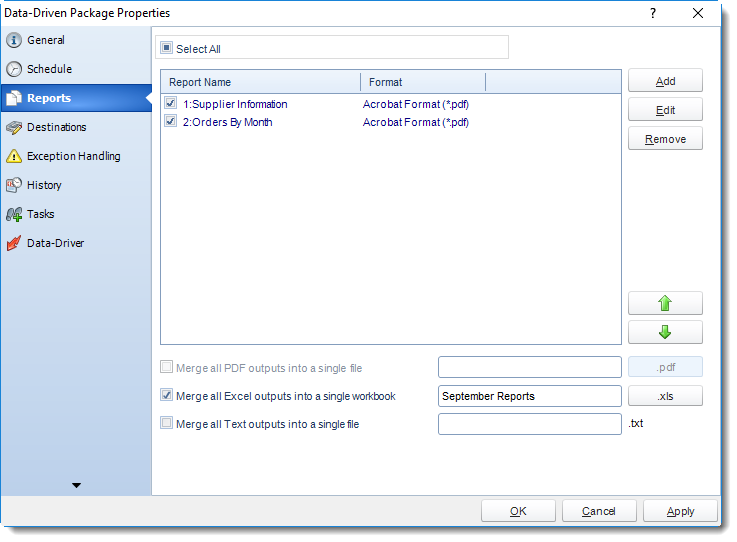Viewport: 737px width, 542px height.
Task: Click the .xls extension button
Action: (x=665, y=396)
